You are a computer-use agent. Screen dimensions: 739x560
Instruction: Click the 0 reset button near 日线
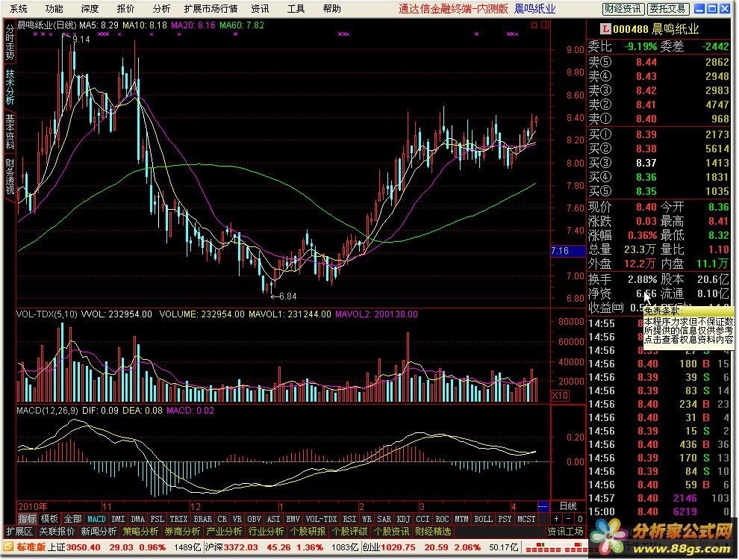(x=580, y=519)
